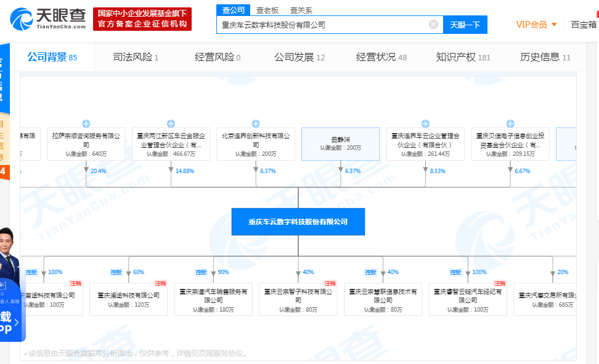Expand the plus icon on 重庆连界车云企业管理合伙企业
The width and height of the screenshot is (599, 364).
click(x=425, y=122)
